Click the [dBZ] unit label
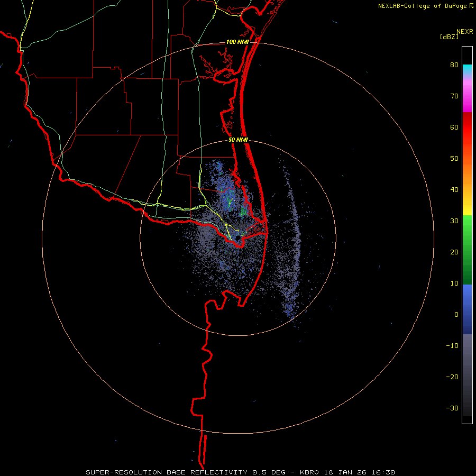 tap(449, 36)
